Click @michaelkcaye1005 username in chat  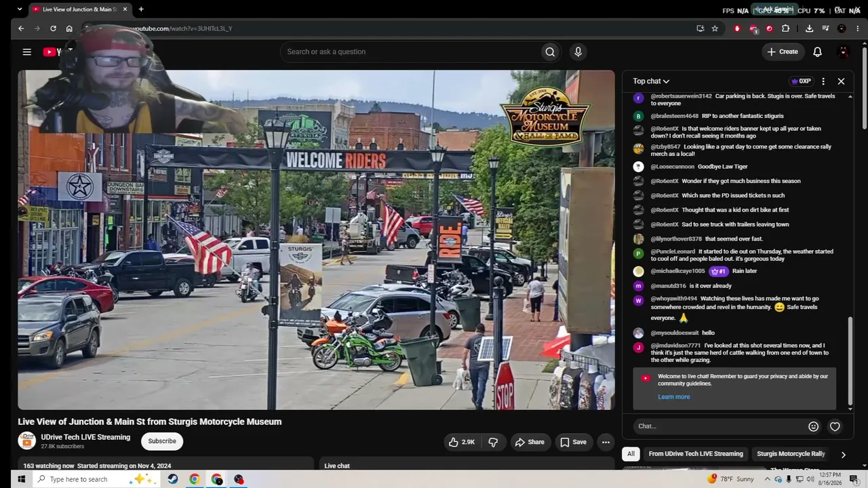677,271
